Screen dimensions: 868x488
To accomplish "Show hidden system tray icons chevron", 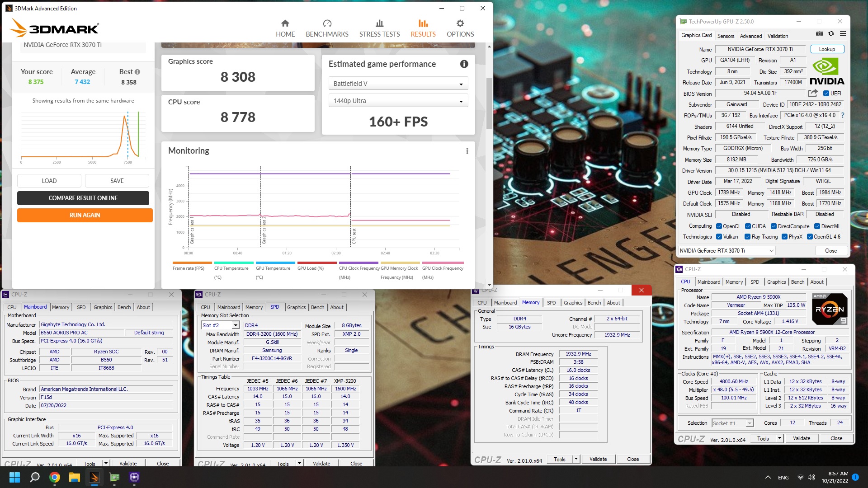I will click(768, 477).
